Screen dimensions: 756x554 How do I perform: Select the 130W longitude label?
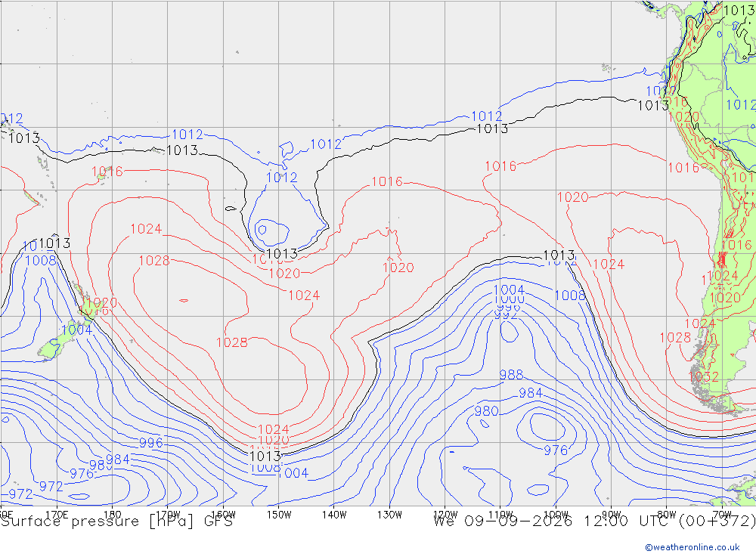(x=389, y=515)
